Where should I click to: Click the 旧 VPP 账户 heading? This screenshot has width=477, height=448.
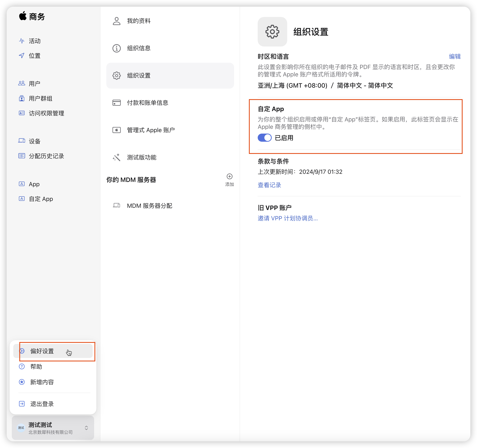275,208
